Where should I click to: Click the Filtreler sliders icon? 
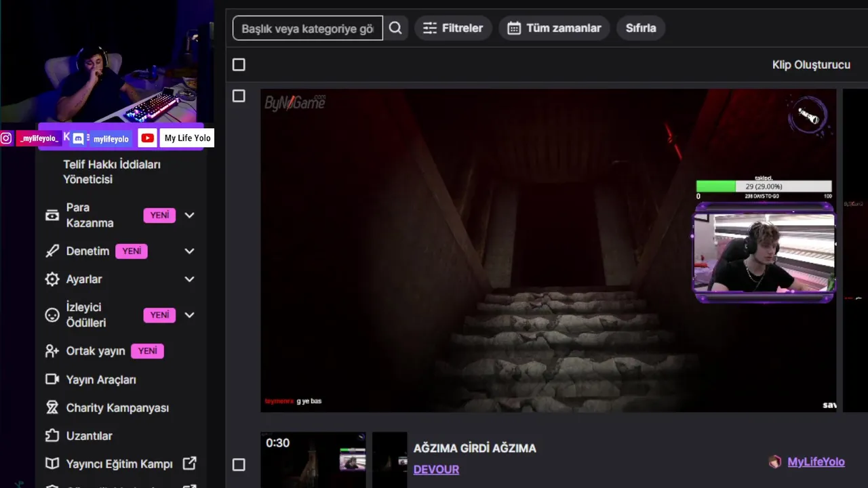tap(430, 28)
